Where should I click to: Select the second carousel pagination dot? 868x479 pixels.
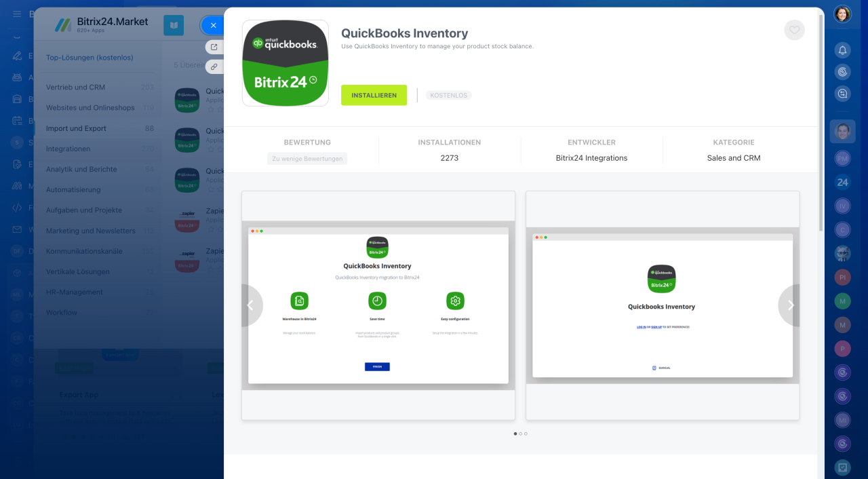[520, 434]
